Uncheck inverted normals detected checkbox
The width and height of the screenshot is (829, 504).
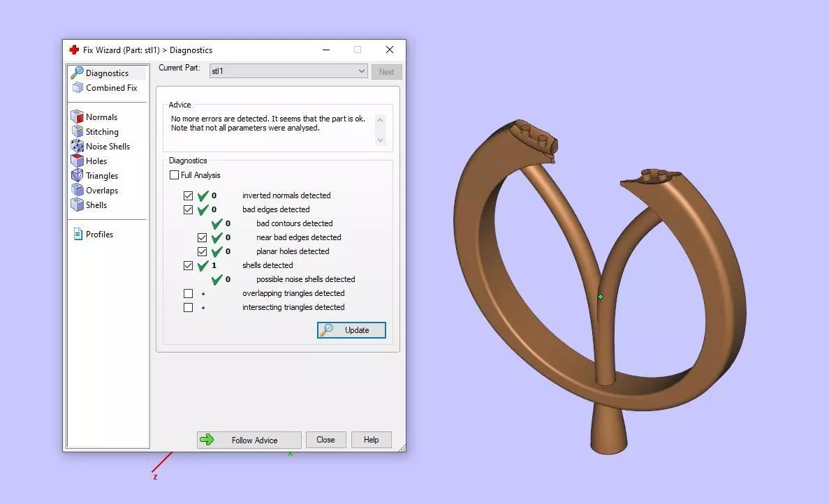coord(188,195)
